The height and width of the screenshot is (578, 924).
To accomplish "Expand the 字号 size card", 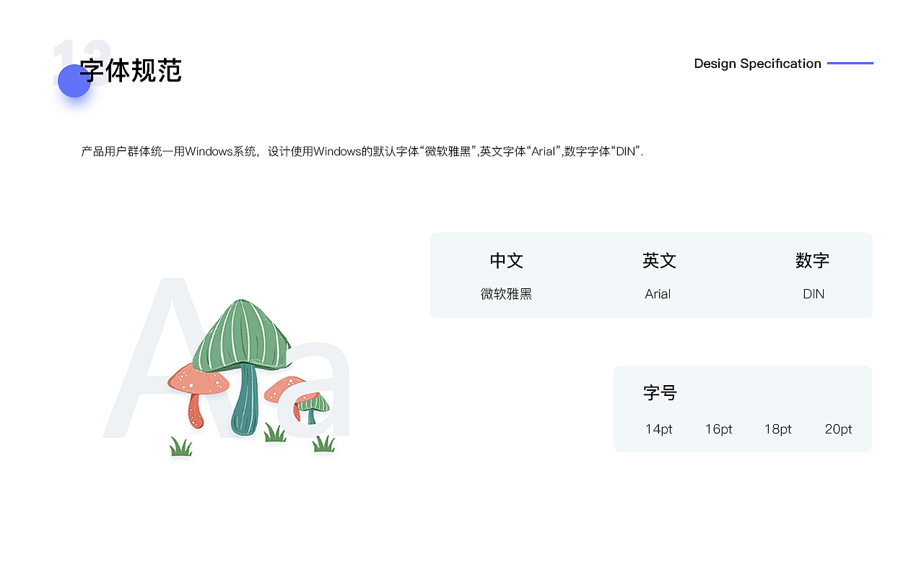I will [661, 392].
